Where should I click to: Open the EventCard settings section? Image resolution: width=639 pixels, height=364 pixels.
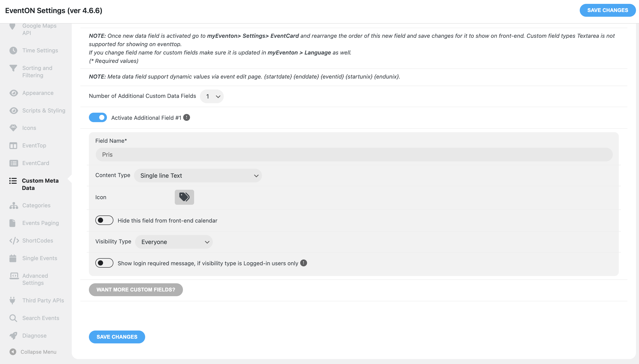point(35,163)
